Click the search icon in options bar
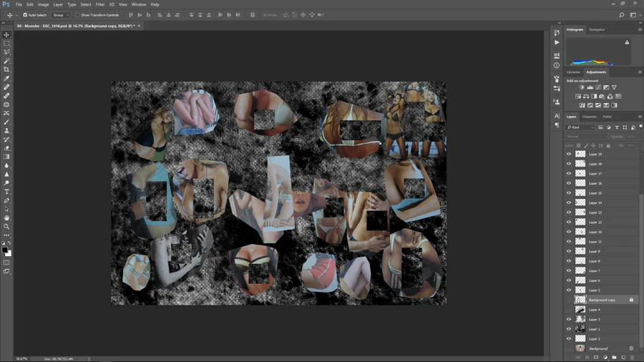The image size is (644, 362). 621,15
